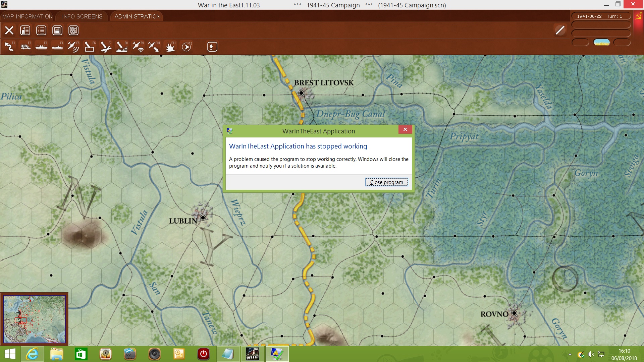The height and width of the screenshot is (362, 644).
Task: Open the INFO SCREENS tab
Action: tap(82, 16)
